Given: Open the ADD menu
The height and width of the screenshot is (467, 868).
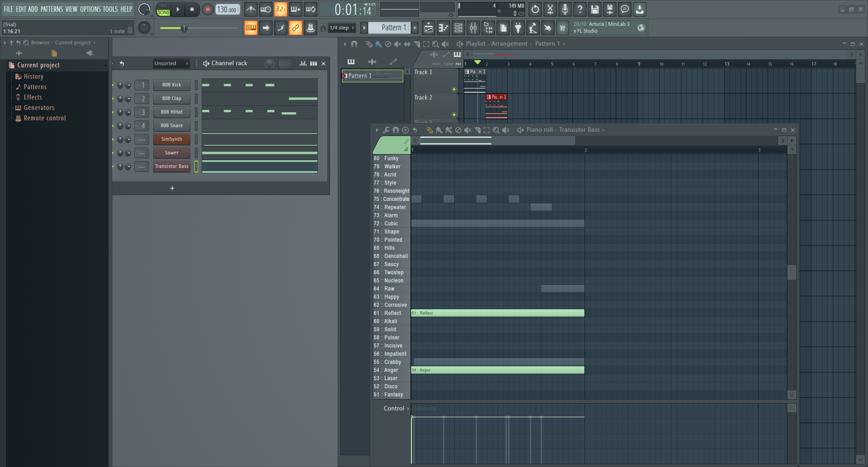Looking at the screenshot, I should click(33, 9).
